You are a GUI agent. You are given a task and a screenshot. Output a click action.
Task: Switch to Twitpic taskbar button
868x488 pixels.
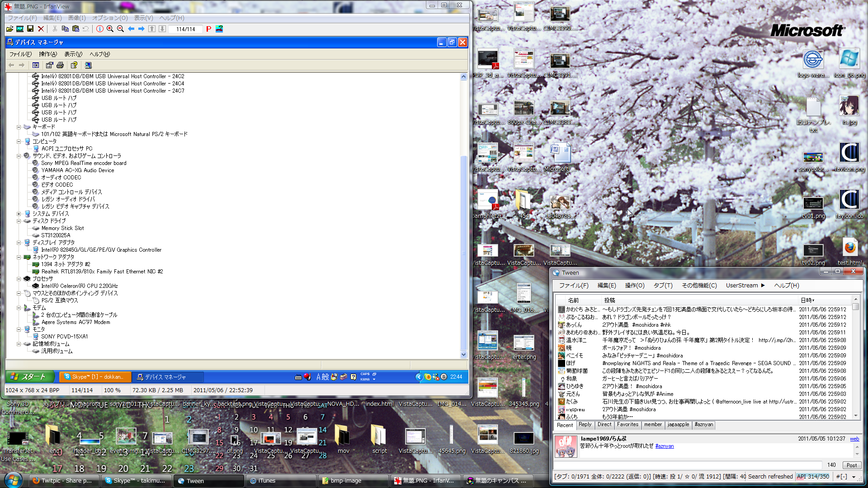click(63, 481)
